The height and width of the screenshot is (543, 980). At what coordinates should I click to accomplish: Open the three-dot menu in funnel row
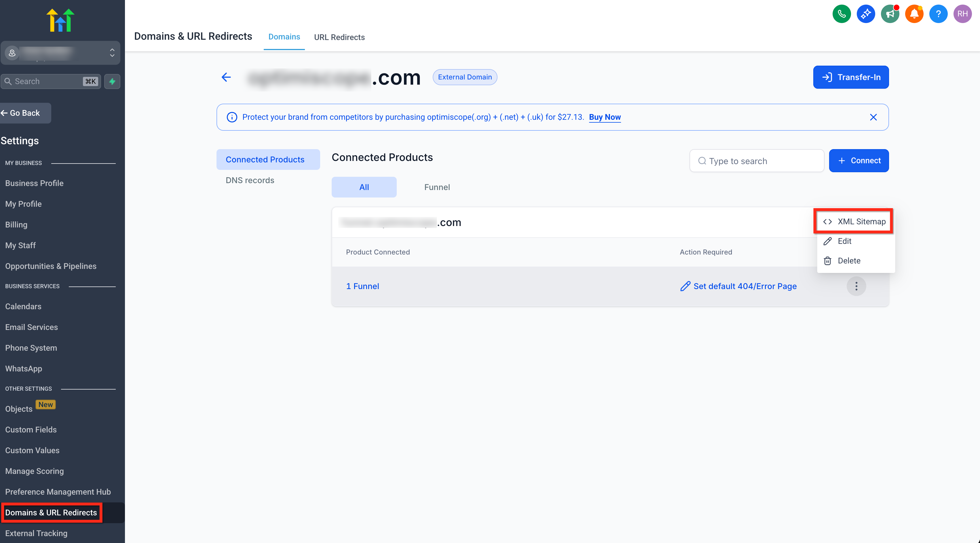pos(856,286)
